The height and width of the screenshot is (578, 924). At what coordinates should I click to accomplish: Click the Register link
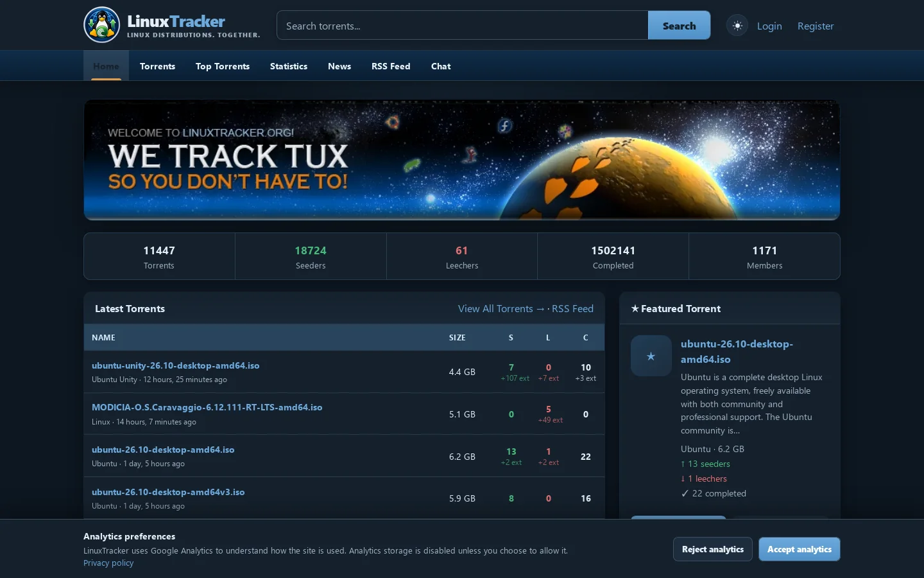[816, 26]
